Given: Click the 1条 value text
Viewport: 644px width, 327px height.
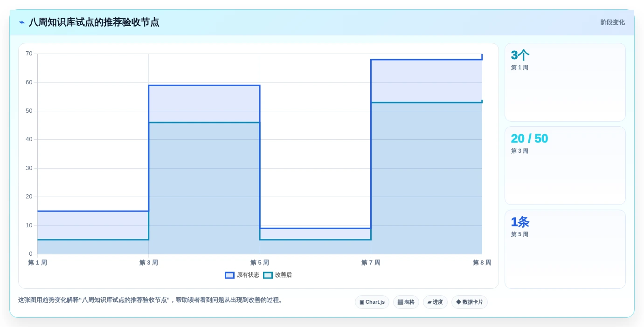Looking at the screenshot, I should pyautogui.click(x=520, y=222).
